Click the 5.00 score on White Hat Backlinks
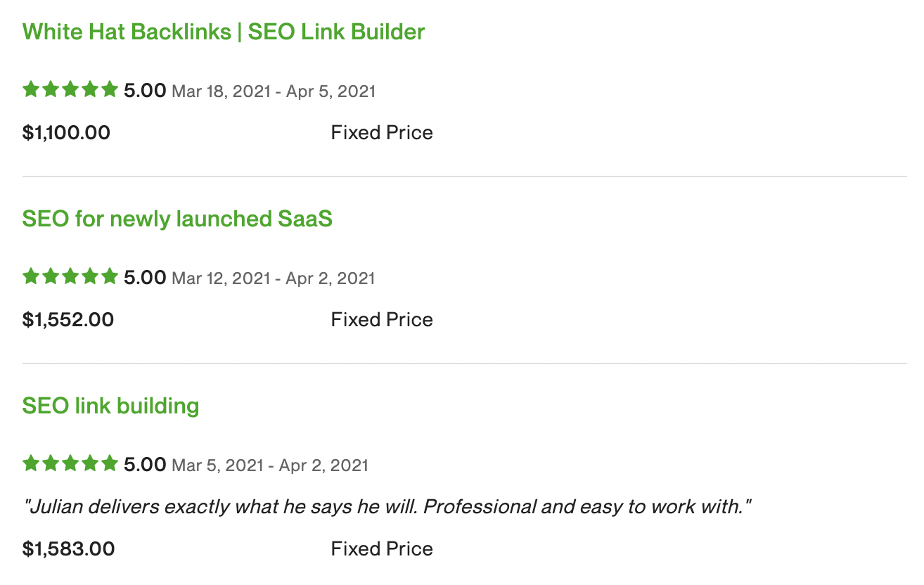The width and height of the screenshot is (924, 585). (145, 91)
